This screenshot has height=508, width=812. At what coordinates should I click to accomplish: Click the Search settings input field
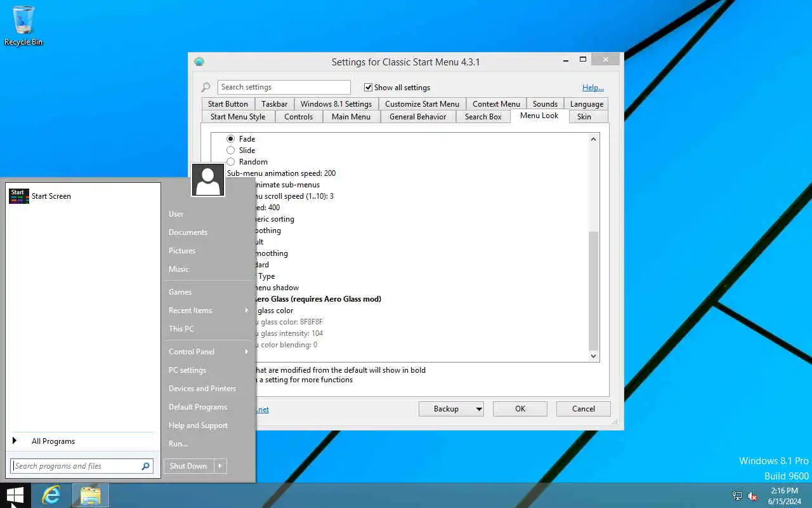(x=284, y=88)
